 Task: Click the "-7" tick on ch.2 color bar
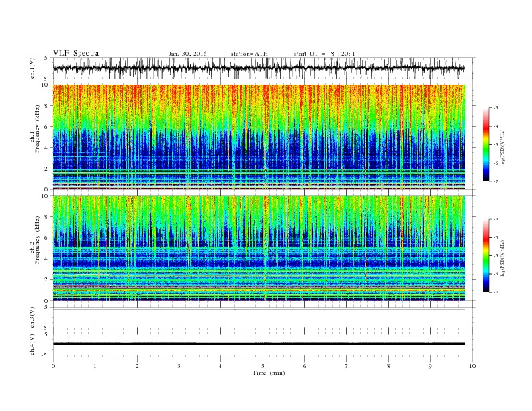[x=496, y=292]
